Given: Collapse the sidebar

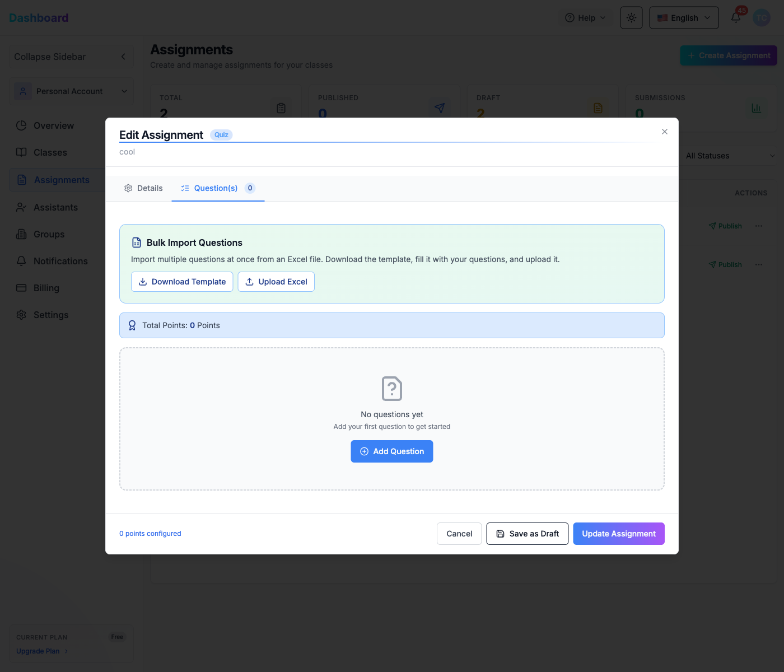Looking at the screenshot, I should coord(71,57).
